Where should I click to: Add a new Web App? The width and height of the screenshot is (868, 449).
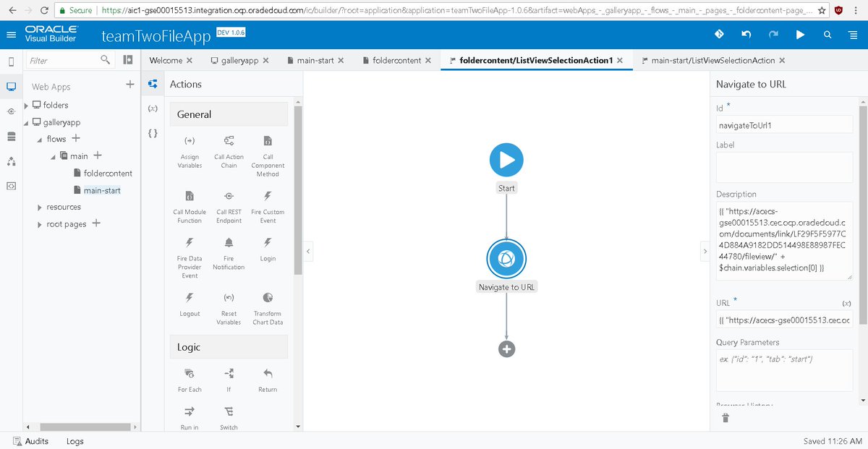pyautogui.click(x=130, y=85)
